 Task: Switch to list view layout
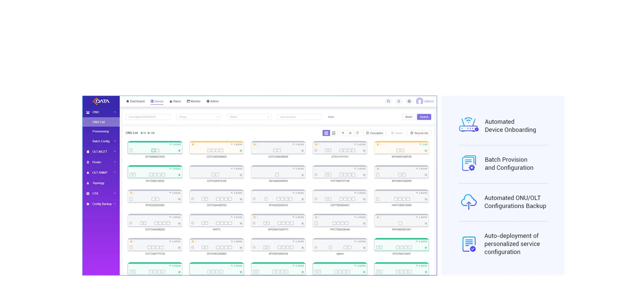tap(334, 133)
